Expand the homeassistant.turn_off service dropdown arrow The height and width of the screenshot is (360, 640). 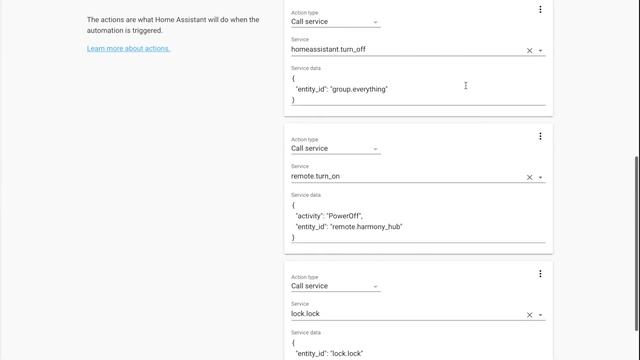(x=540, y=51)
